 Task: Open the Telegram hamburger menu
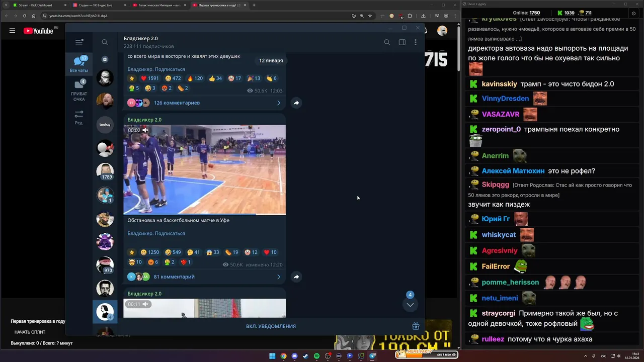(x=79, y=42)
